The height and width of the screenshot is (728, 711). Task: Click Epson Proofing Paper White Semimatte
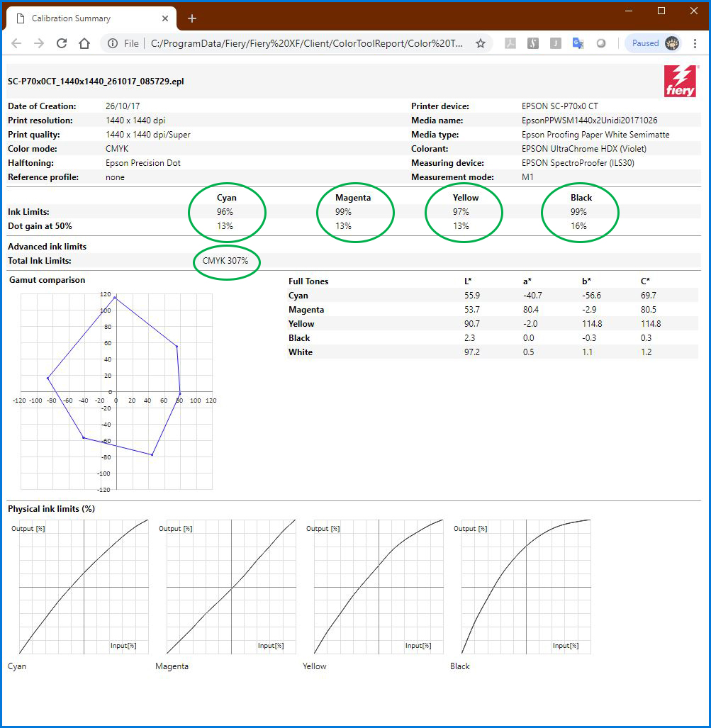coord(595,135)
